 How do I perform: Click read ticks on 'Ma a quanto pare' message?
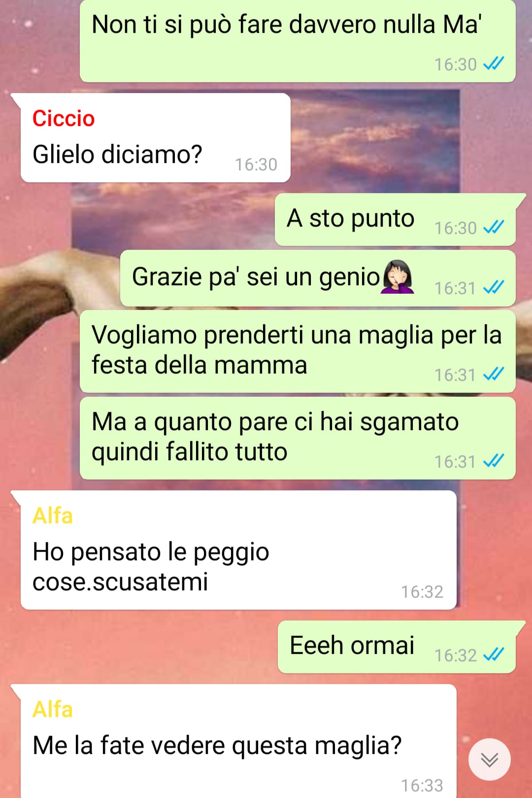click(494, 461)
